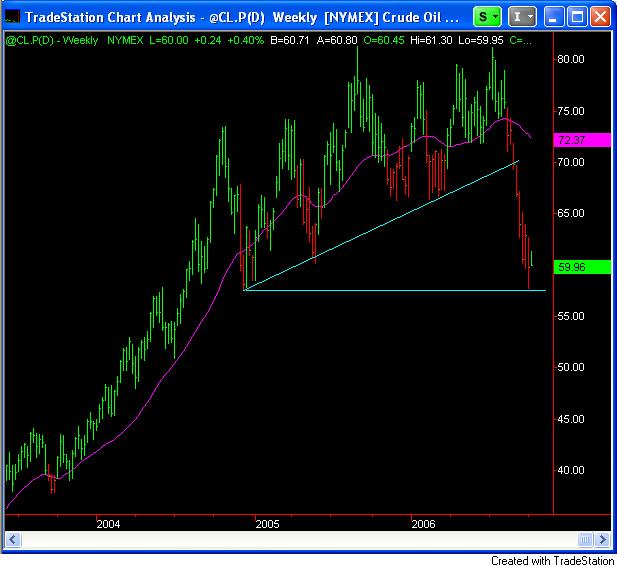
Task: Close the Chart Analysis window
Action: 601,17
